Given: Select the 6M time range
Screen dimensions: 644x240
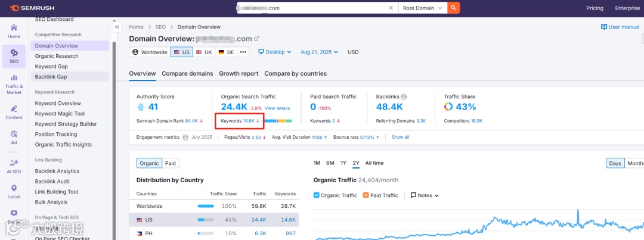Looking at the screenshot, I should pos(330,163).
